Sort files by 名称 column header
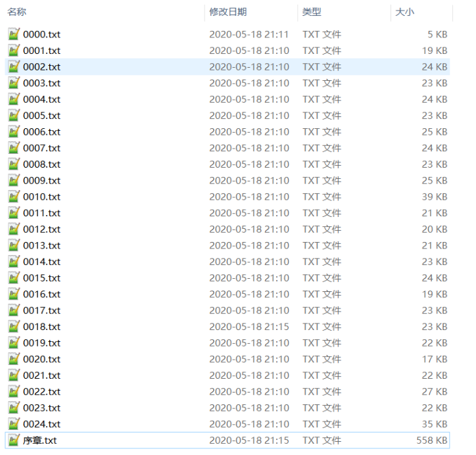 point(17,12)
